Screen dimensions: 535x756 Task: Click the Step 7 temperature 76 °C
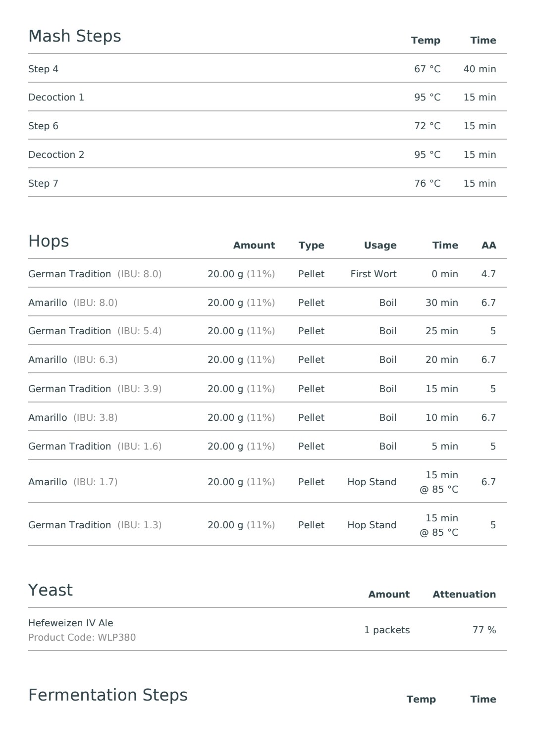(x=427, y=183)
